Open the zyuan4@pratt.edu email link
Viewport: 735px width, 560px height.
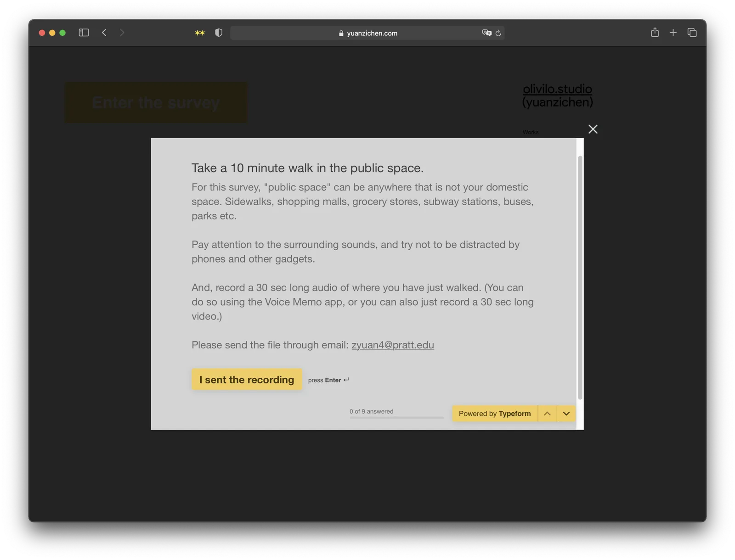point(393,345)
